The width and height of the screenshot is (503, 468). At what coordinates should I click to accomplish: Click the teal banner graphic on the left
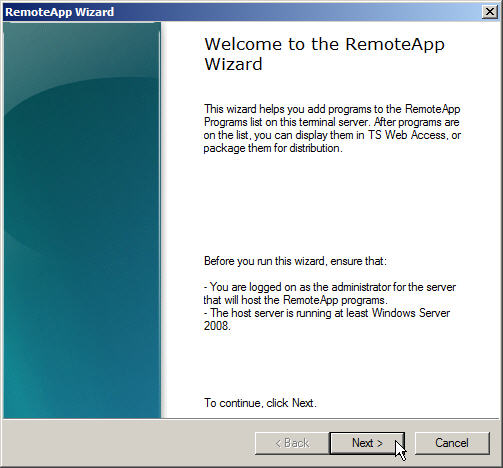82,220
